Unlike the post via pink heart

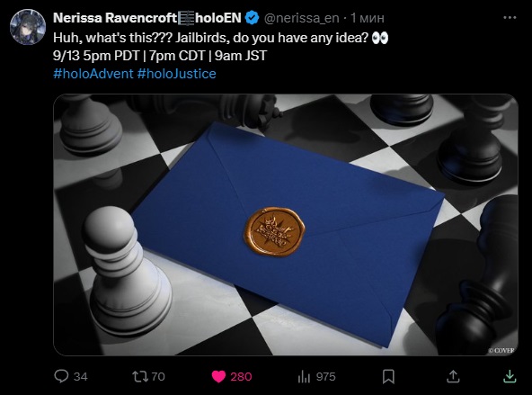(218, 377)
